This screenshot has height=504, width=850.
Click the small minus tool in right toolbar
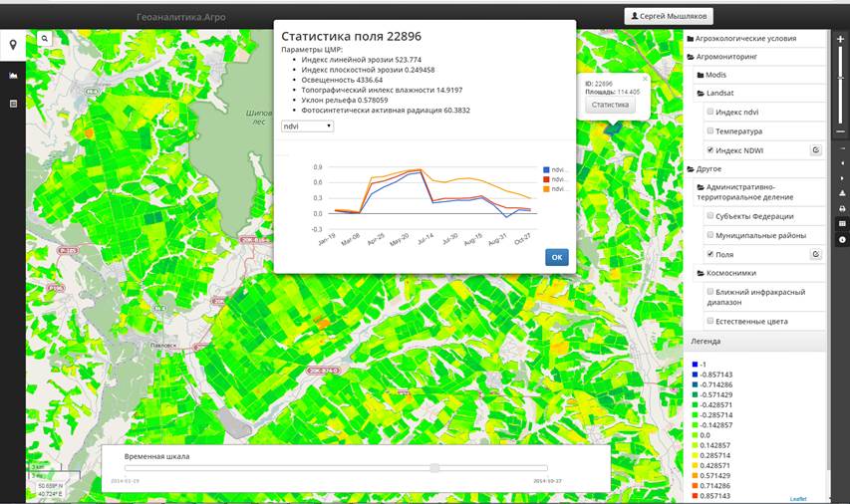842,148
